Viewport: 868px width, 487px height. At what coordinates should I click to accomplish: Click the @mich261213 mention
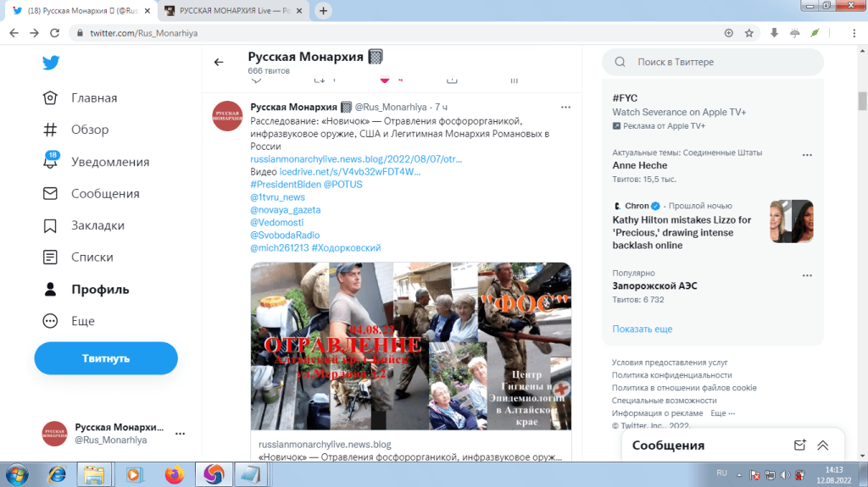pyautogui.click(x=280, y=248)
